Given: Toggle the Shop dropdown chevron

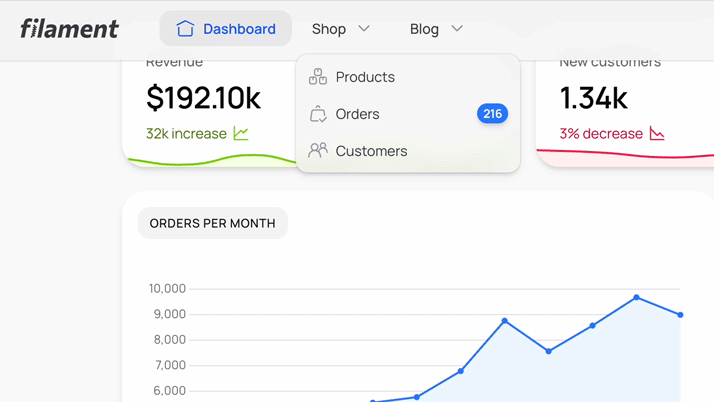Looking at the screenshot, I should point(364,29).
